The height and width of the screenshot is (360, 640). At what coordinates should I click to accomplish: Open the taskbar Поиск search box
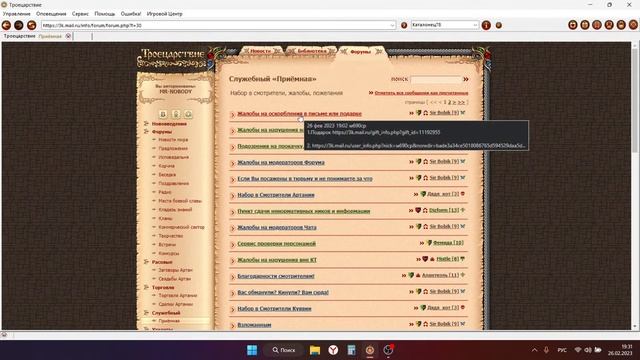coord(284,350)
